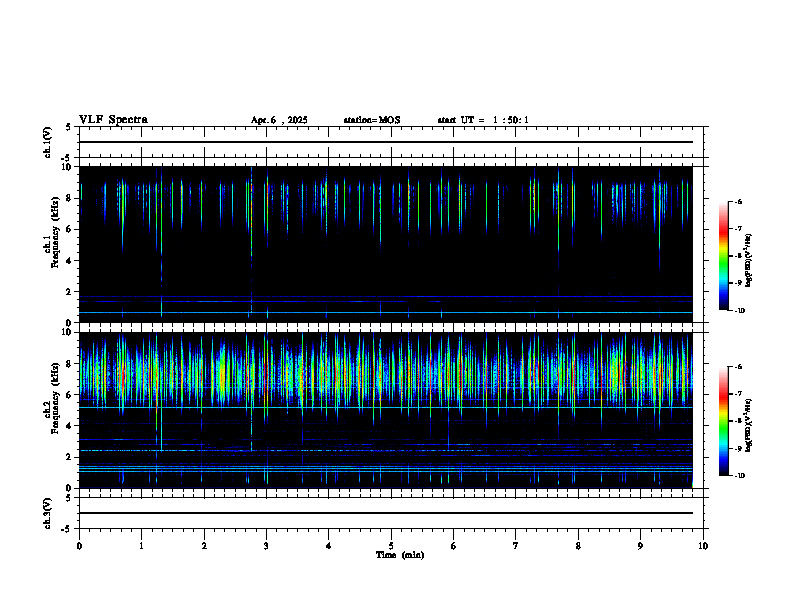Image resolution: width=792 pixels, height=612 pixels.
Task: Click the ch.3 voltage trace line
Action: [386, 513]
